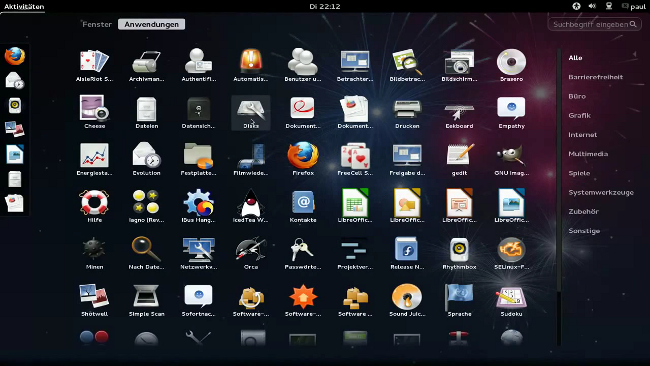Image resolution: width=650 pixels, height=366 pixels.
Task: Launch Filmwiedergabe movie player
Action: tap(251, 159)
